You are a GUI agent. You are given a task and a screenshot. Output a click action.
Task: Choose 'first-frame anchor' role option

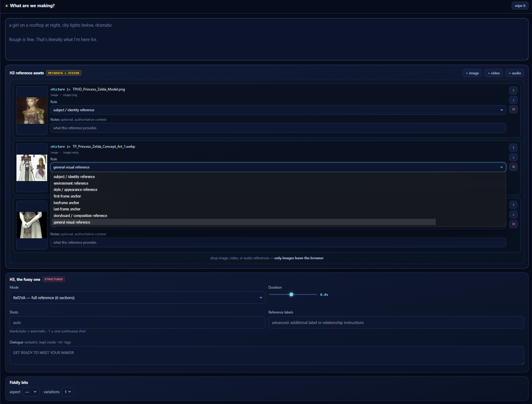[x=244, y=196]
